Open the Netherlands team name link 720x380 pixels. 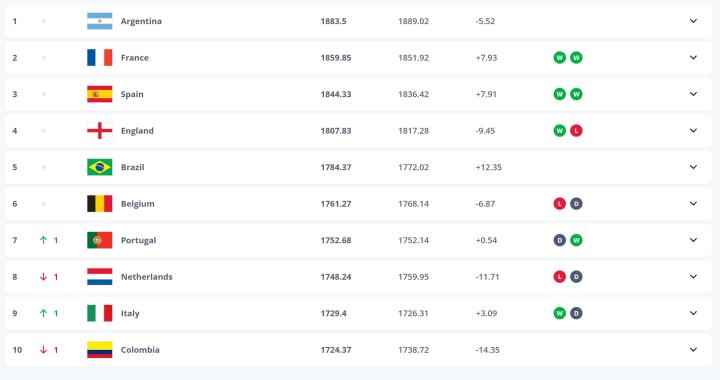click(x=146, y=277)
